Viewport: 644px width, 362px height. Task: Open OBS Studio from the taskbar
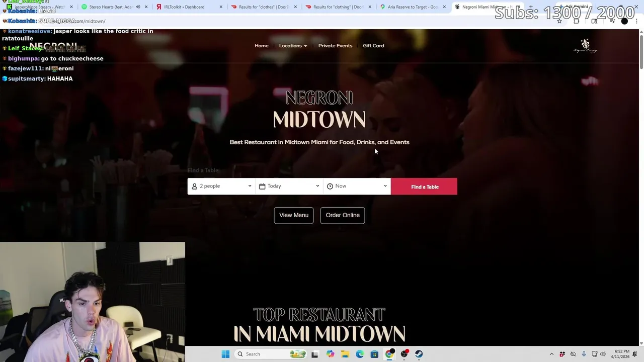pos(404,354)
